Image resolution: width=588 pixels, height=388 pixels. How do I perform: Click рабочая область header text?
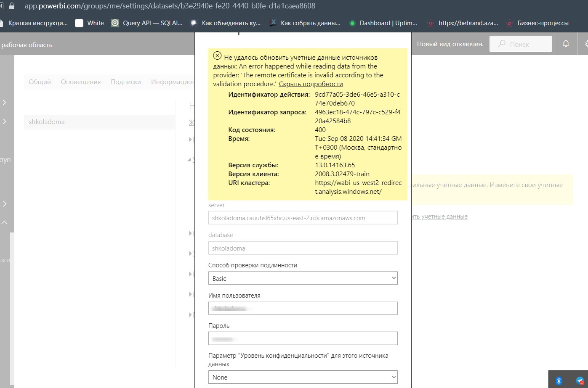tap(27, 45)
